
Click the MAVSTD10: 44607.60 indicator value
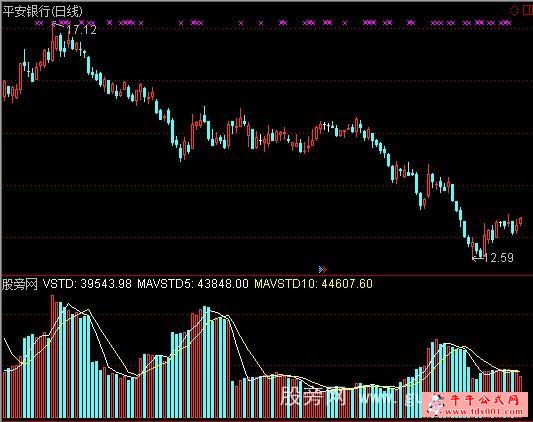coord(313,284)
